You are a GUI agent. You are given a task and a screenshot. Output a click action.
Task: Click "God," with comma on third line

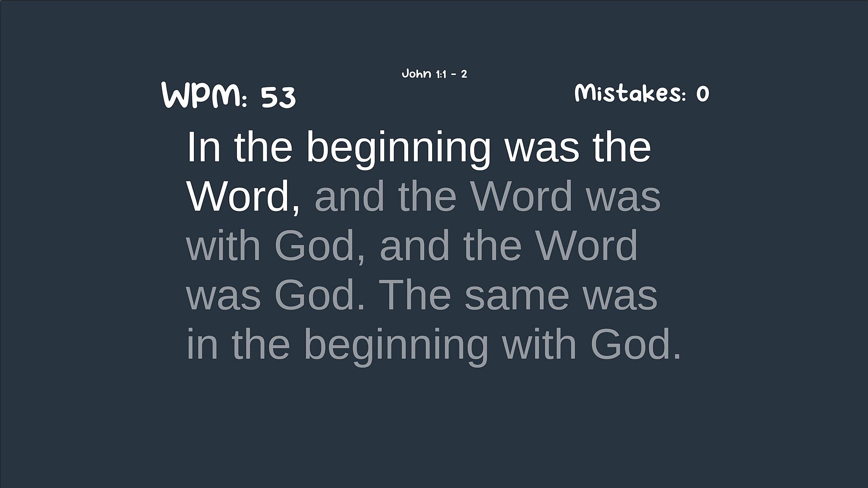pyautogui.click(x=320, y=245)
